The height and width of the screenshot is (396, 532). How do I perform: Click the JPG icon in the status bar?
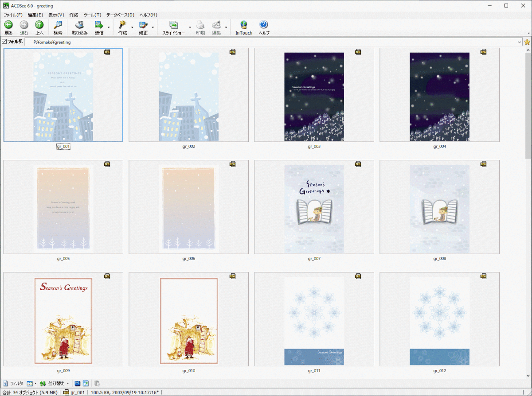(x=66, y=392)
